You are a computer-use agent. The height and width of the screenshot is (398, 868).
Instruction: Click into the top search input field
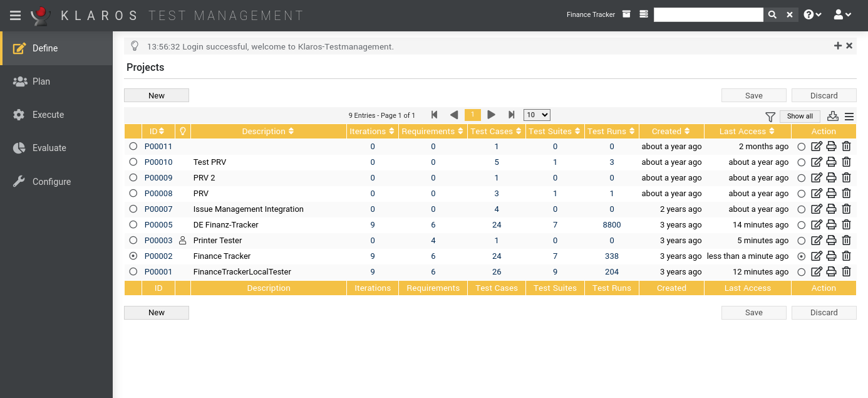point(708,15)
